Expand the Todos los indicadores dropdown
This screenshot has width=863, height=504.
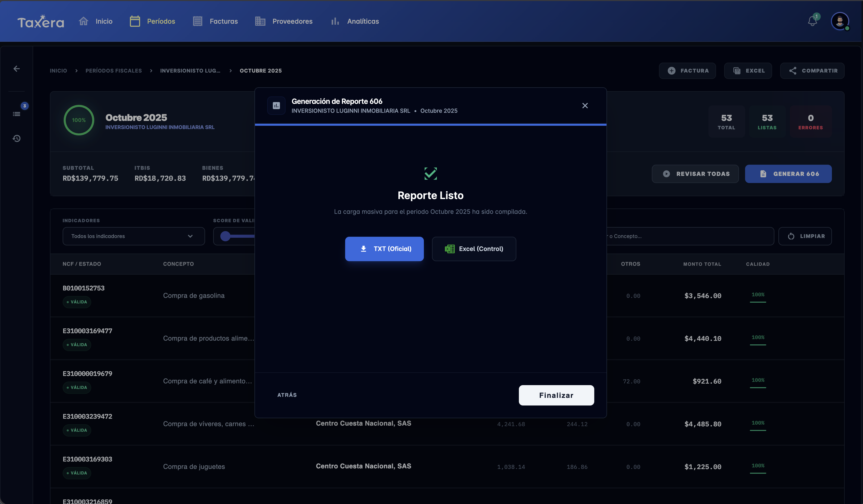tap(133, 236)
